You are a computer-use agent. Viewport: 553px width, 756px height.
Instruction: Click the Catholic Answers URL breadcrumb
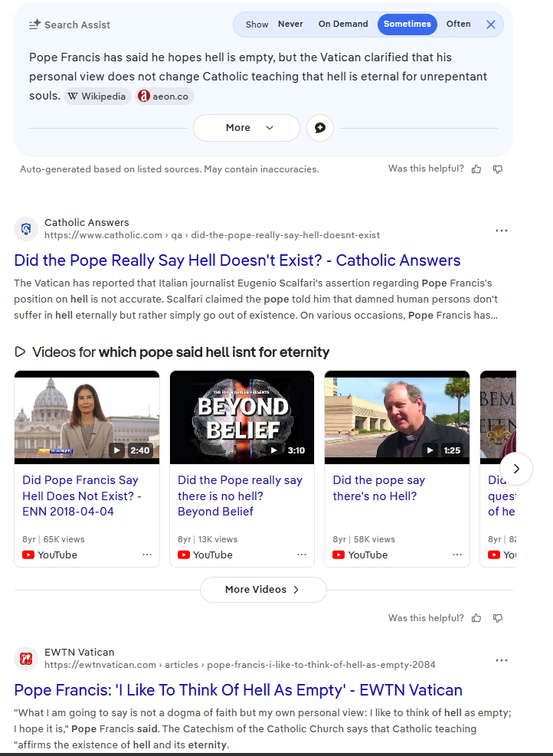[212, 235]
